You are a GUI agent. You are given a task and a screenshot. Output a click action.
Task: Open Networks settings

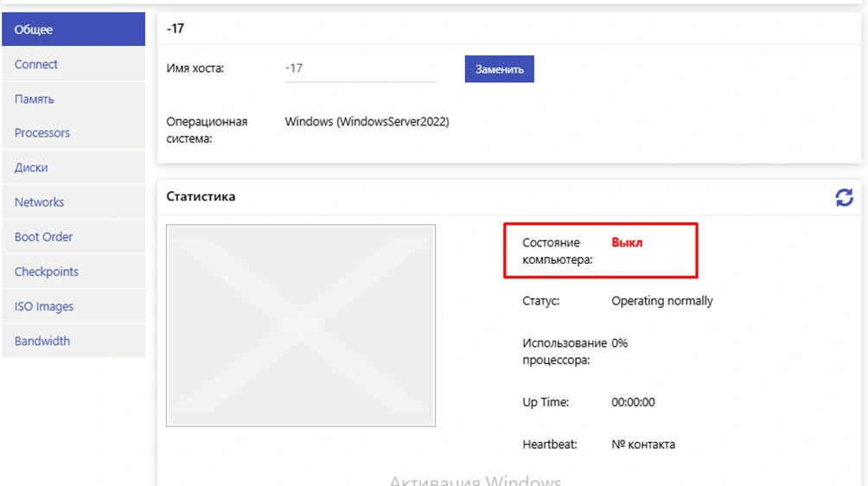tap(73, 202)
